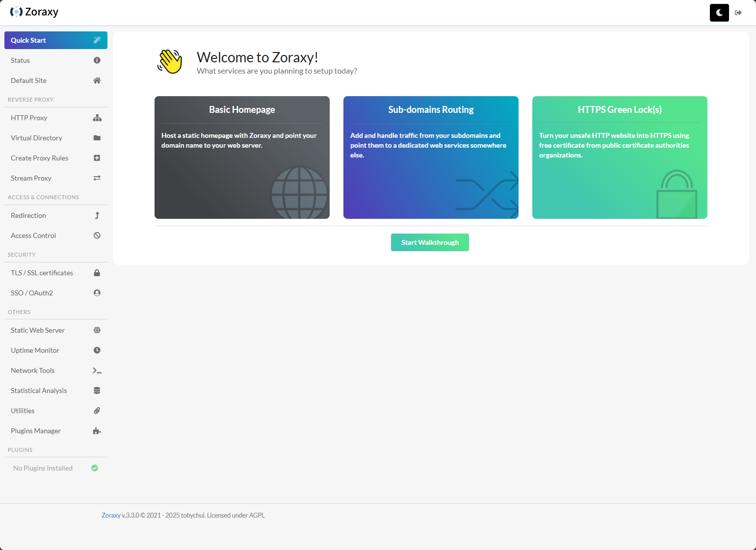Click the padlock graphic in HTTPS Green Lock(s)
The height and width of the screenshot is (550, 756).
(x=677, y=194)
